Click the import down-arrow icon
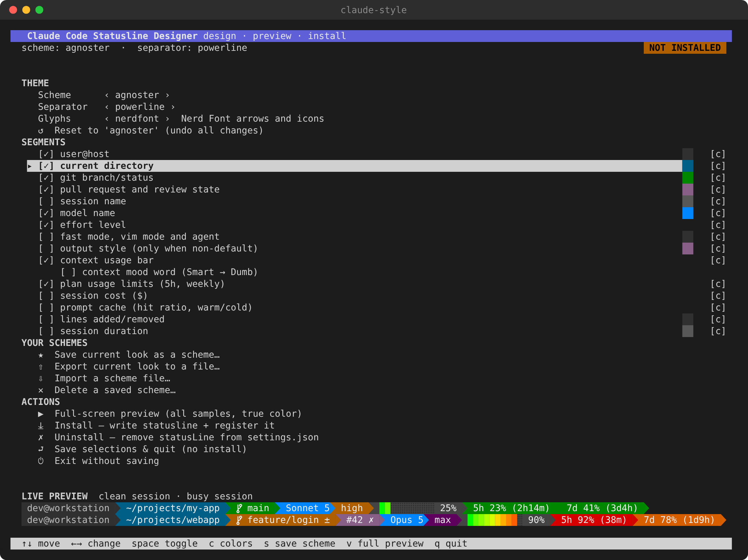This screenshot has width=748, height=560. [x=41, y=378]
